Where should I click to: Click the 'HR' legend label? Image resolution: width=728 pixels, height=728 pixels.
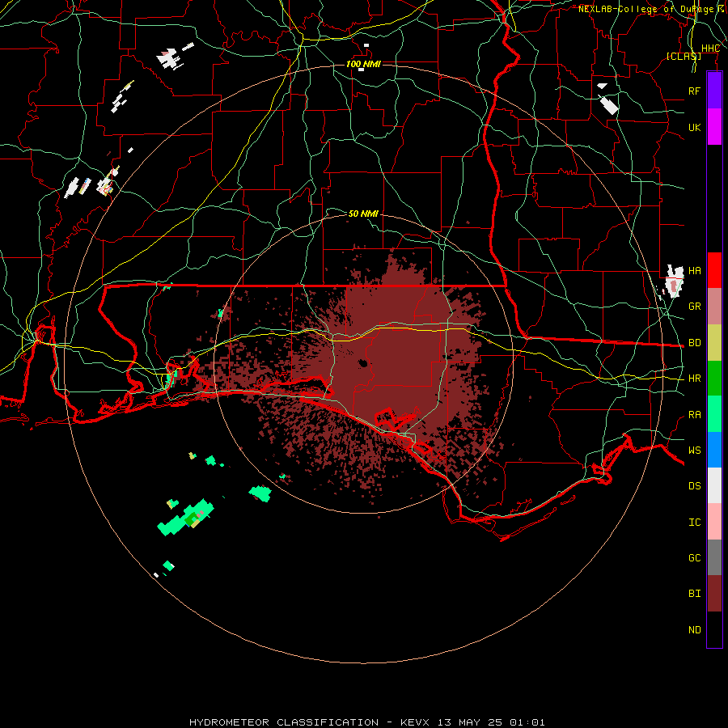coord(695,379)
